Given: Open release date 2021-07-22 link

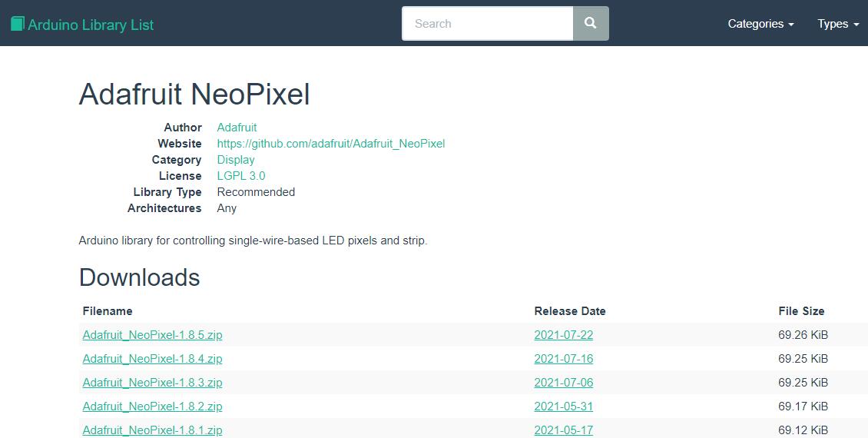Looking at the screenshot, I should 564,335.
